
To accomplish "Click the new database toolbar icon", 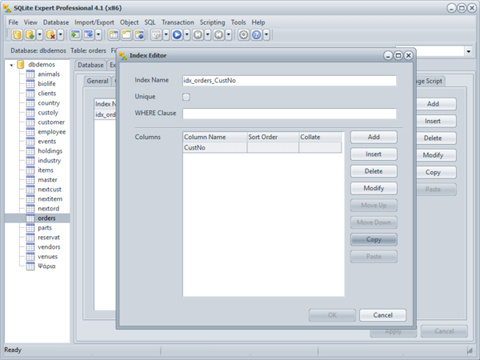I will pyautogui.click(x=17, y=35).
